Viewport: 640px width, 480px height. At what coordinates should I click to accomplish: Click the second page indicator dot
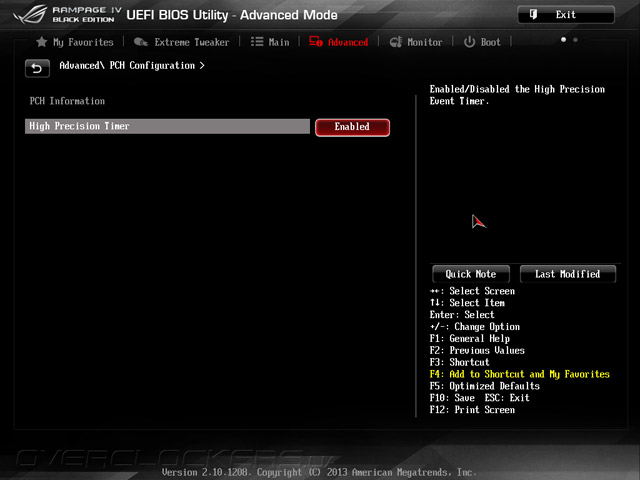[575, 40]
